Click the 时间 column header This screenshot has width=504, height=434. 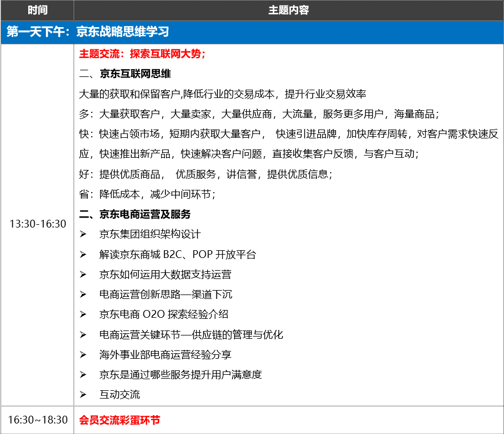37,11
